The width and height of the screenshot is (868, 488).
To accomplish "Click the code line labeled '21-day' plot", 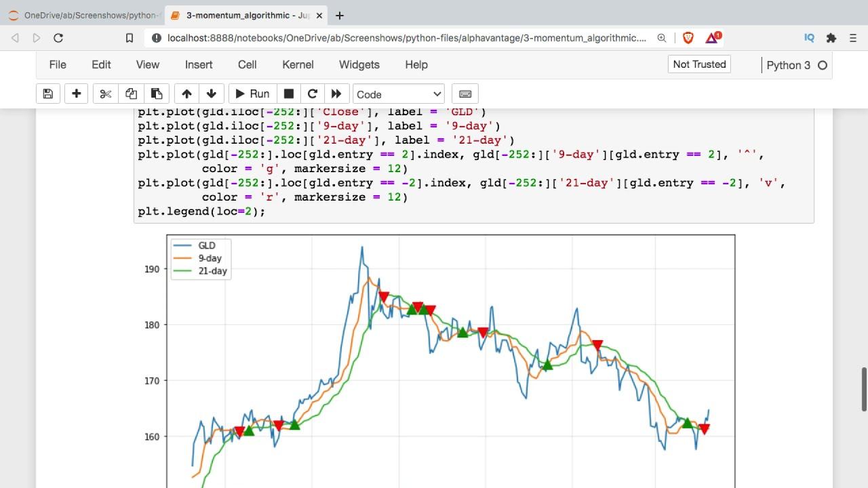I will 326,140.
